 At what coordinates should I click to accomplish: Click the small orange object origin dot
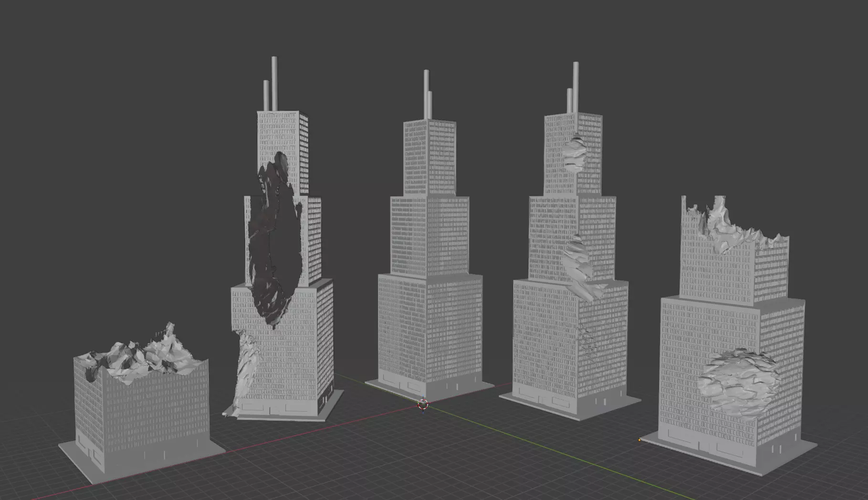pos(639,440)
